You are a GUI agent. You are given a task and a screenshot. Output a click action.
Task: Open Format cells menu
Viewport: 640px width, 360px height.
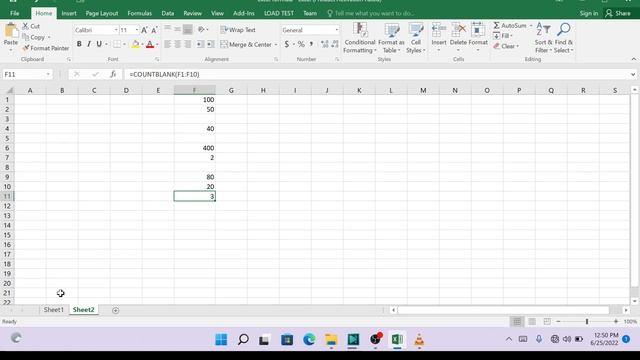pyautogui.click(x=478, y=37)
